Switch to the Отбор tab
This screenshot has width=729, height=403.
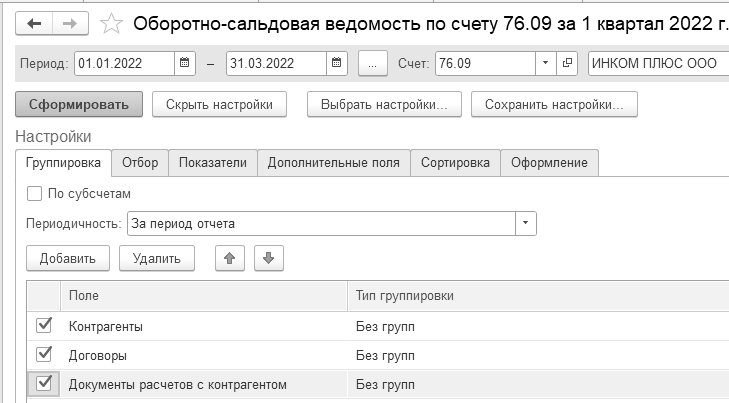tap(139, 162)
